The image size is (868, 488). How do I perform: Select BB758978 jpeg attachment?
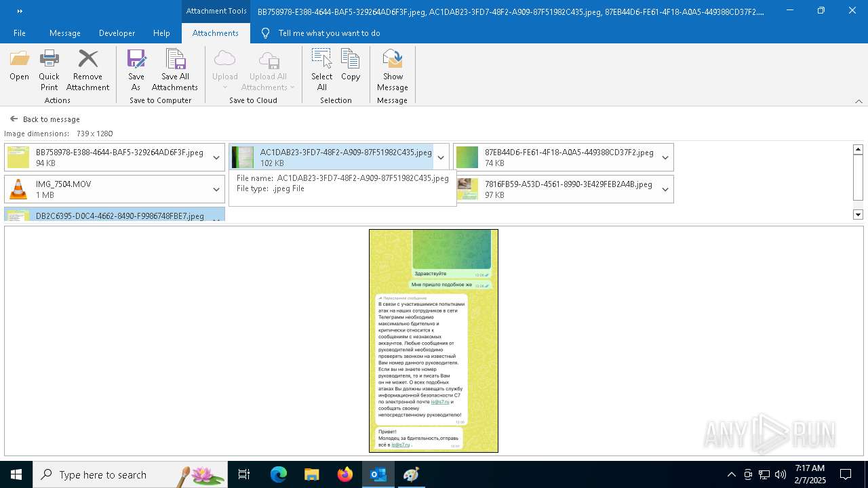(106, 157)
